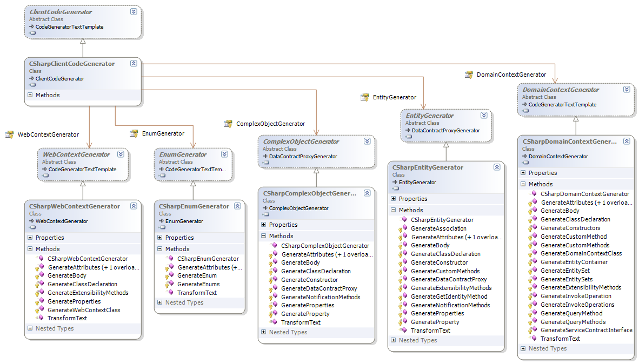Collapse the CSharpEntityGenerator class with its chevron
Image resolution: width=639 pixels, height=364 pixels.
click(497, 167)
